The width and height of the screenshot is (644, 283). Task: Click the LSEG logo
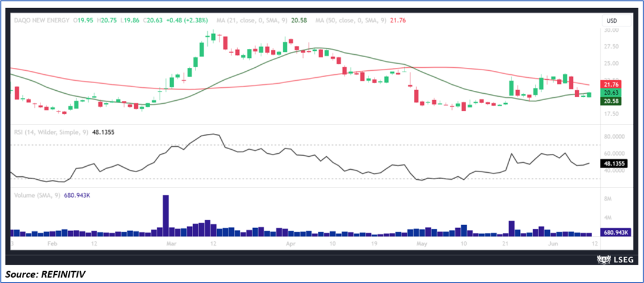[x=615, y=259]
